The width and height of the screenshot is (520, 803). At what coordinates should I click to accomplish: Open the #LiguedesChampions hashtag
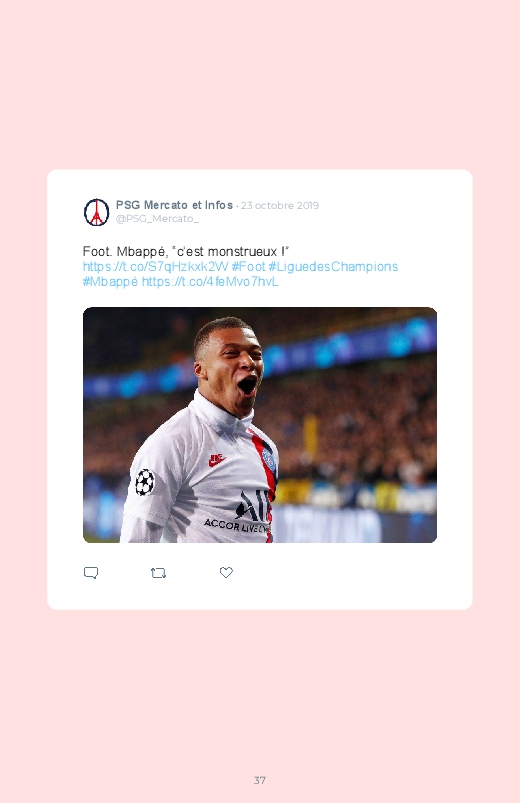[x=333, y=266]
